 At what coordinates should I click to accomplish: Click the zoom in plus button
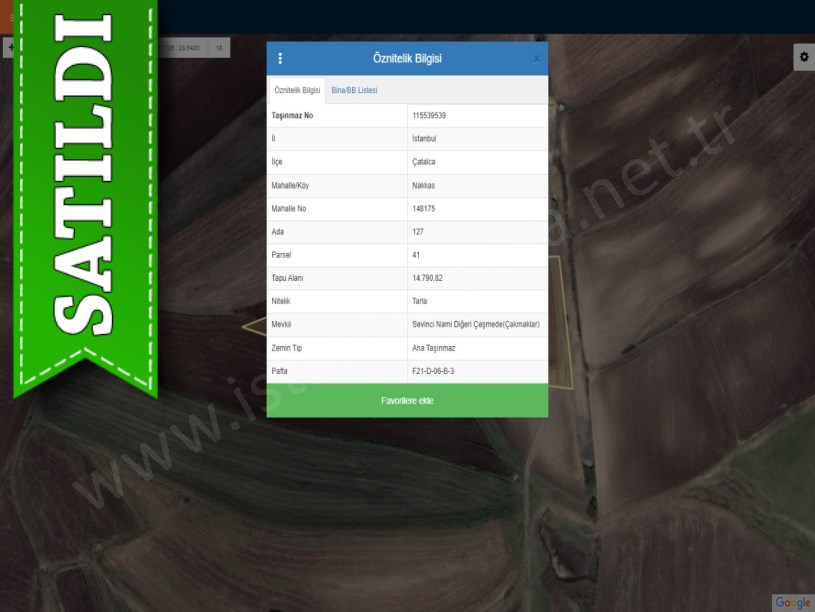9,47
